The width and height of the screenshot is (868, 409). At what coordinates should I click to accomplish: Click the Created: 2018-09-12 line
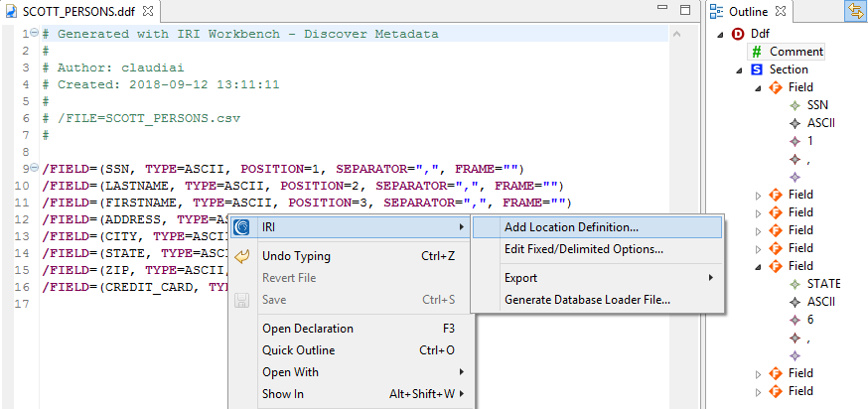[161, 84]
